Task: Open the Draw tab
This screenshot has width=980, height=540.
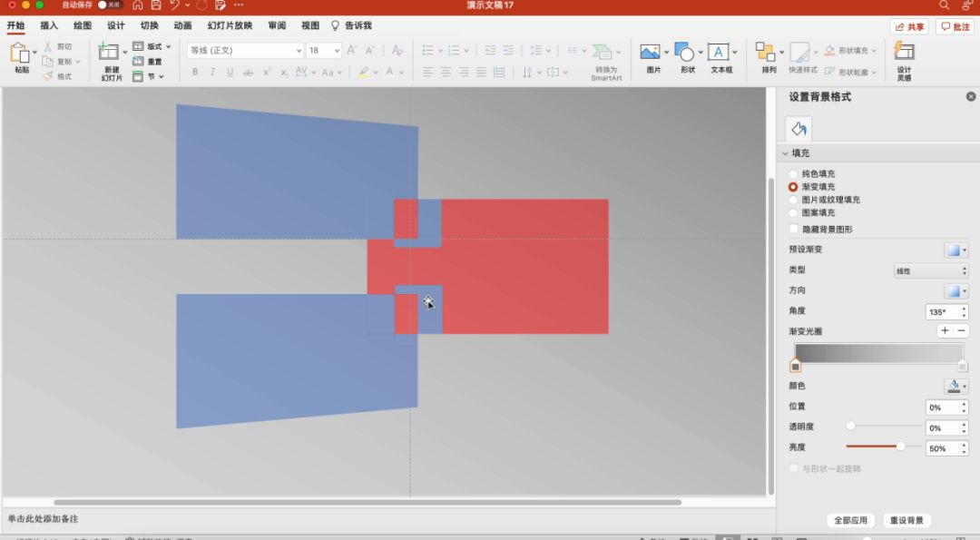Action: point(83,25)
